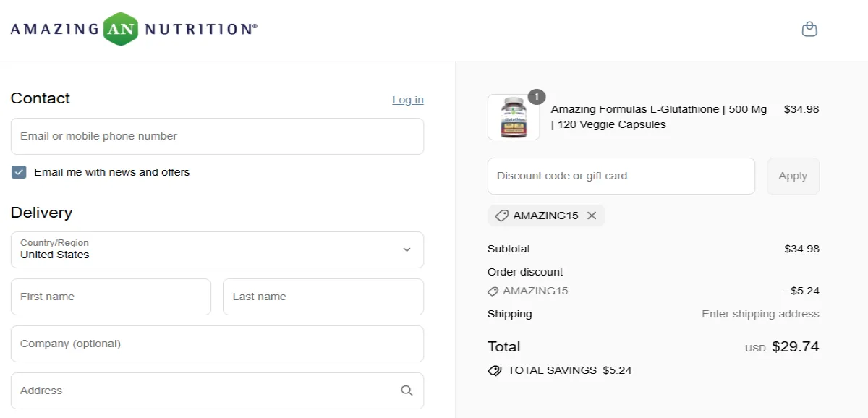Click the quantity badge on product image
The height and width of the screenshot is (418, 868).
pos(536,96)
